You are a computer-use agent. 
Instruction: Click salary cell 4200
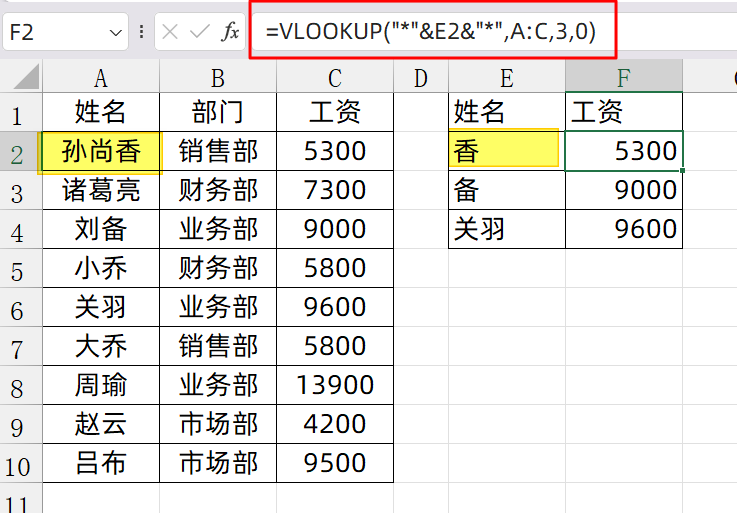click(335, 425)
